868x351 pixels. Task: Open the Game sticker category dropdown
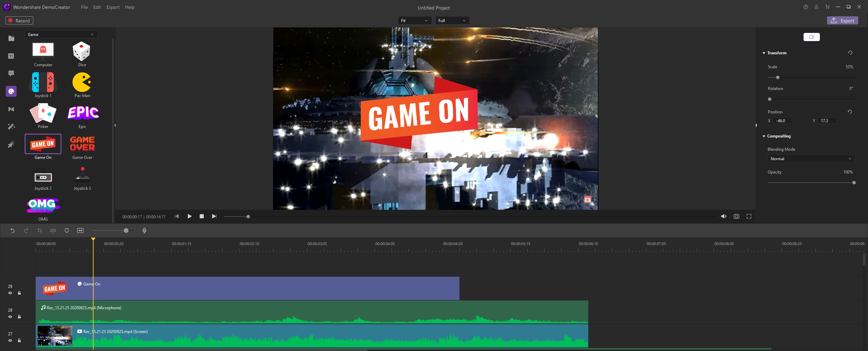61,34
